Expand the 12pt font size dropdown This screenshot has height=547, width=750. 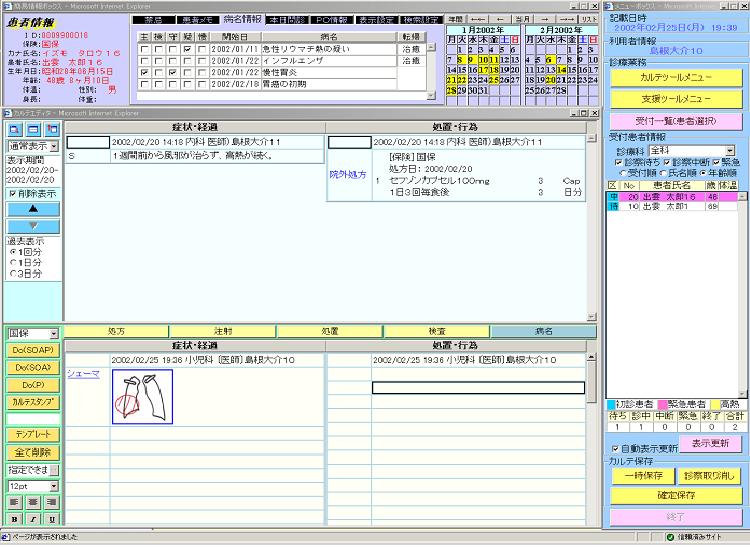click(54, 486)
